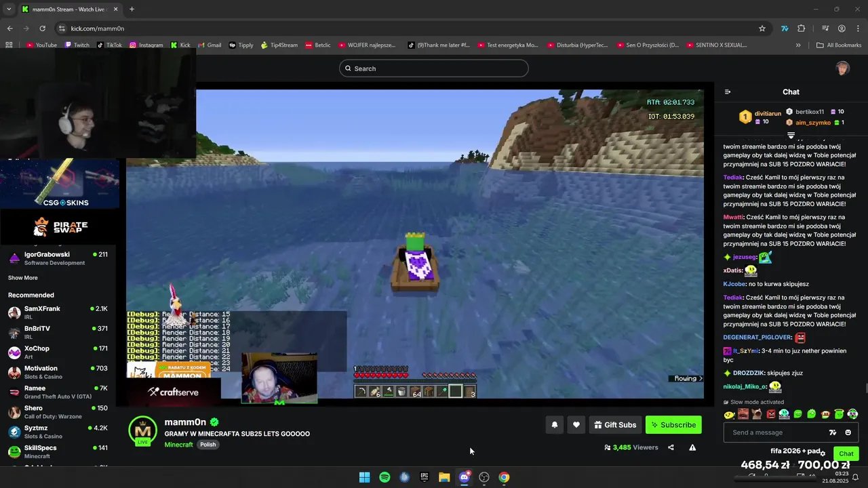
Task: Click the Gift Subs button
Action: pos(615,425)
